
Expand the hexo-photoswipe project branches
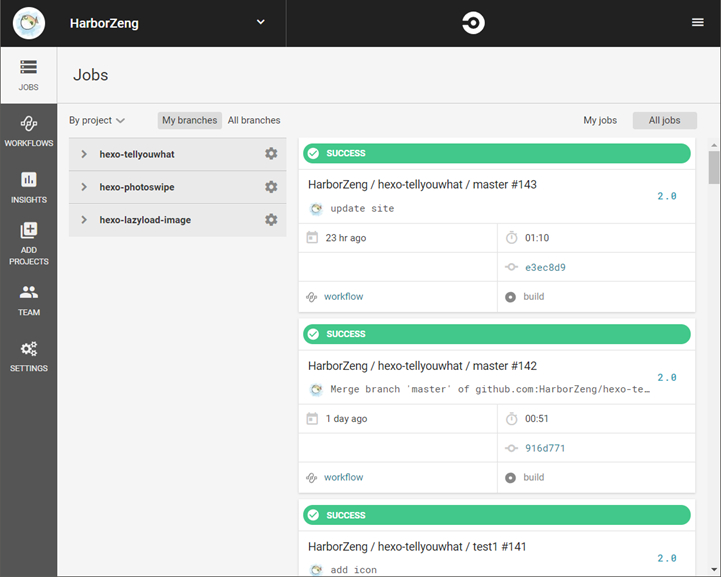coord(84,187)
